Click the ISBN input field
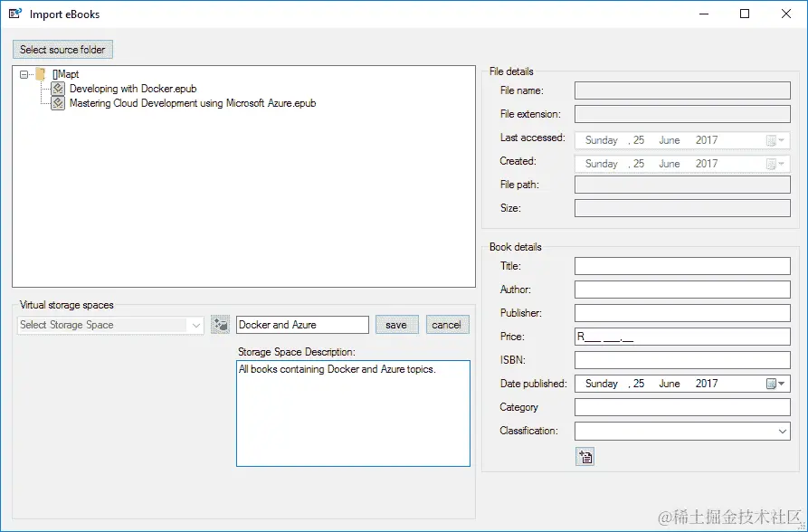This screenshot has width=808, height=532. point(682,360)
